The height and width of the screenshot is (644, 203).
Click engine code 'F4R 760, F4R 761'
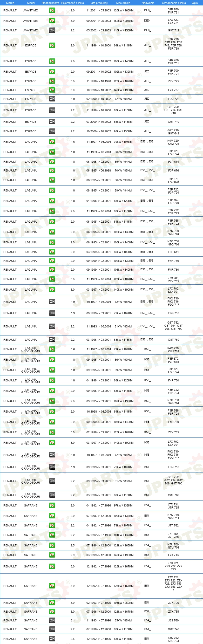point(173,11)
